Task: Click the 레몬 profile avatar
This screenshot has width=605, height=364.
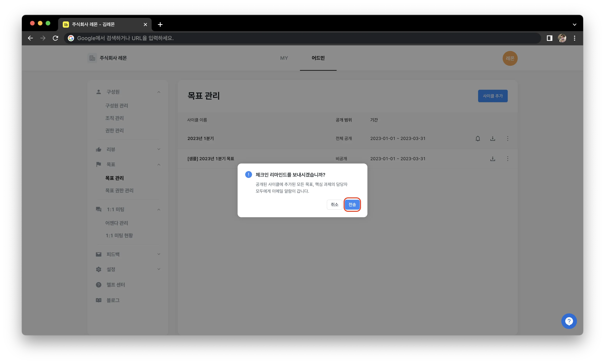Action: pos(510,58)
